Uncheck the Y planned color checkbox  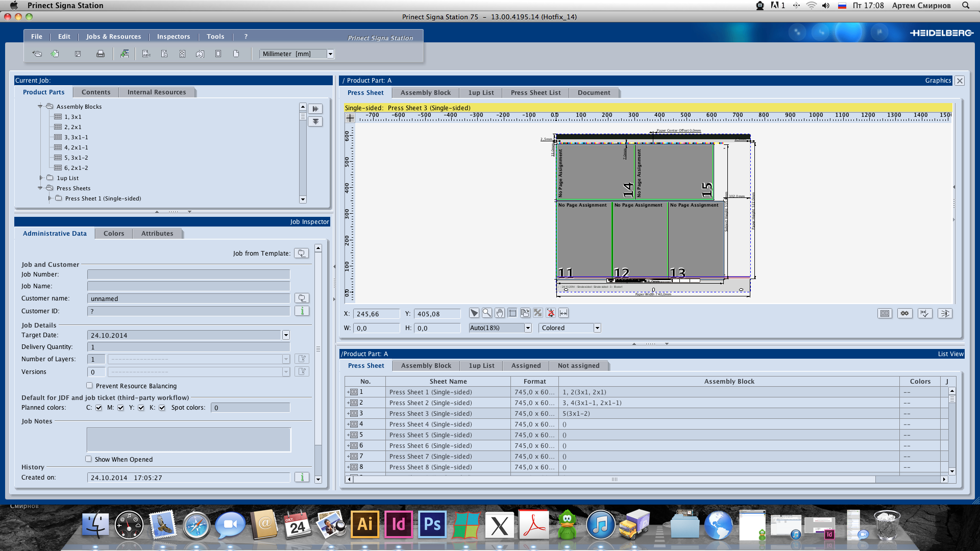tap(141, 408)
